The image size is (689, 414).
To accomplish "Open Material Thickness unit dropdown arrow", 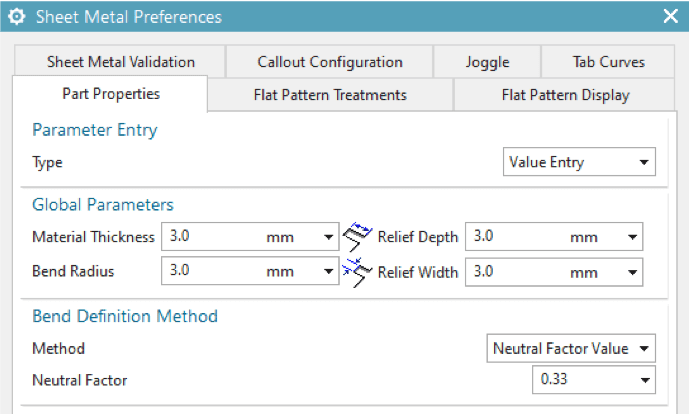I will coord(329,238).
